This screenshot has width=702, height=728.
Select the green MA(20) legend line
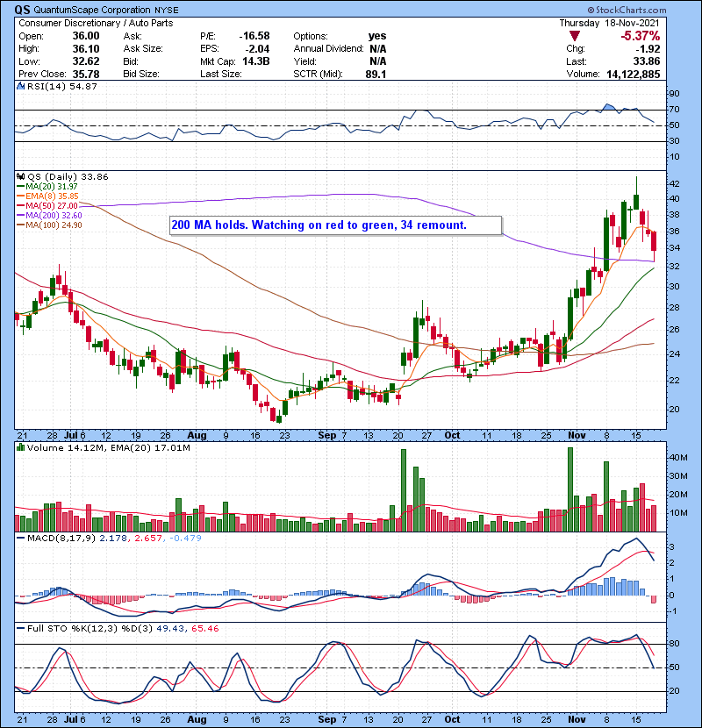pos(20,187)
